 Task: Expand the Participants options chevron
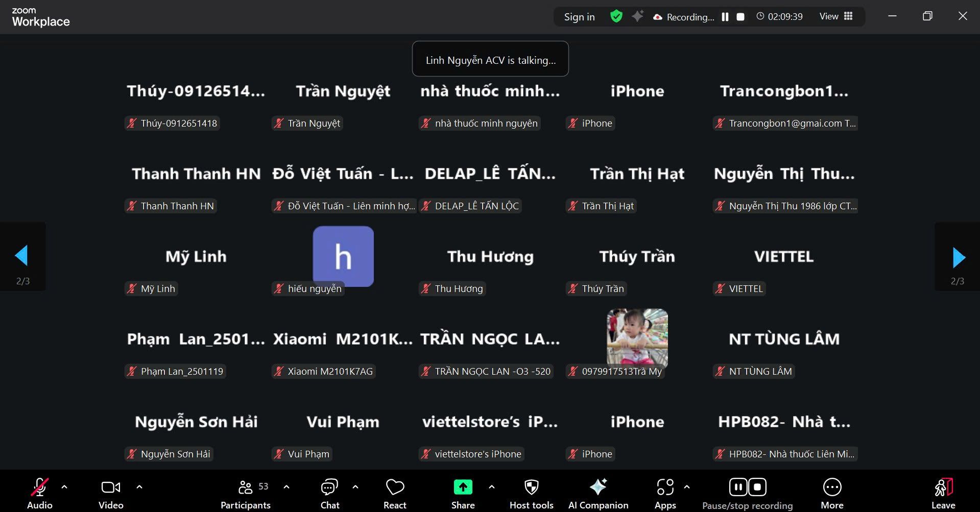point(286,487)
